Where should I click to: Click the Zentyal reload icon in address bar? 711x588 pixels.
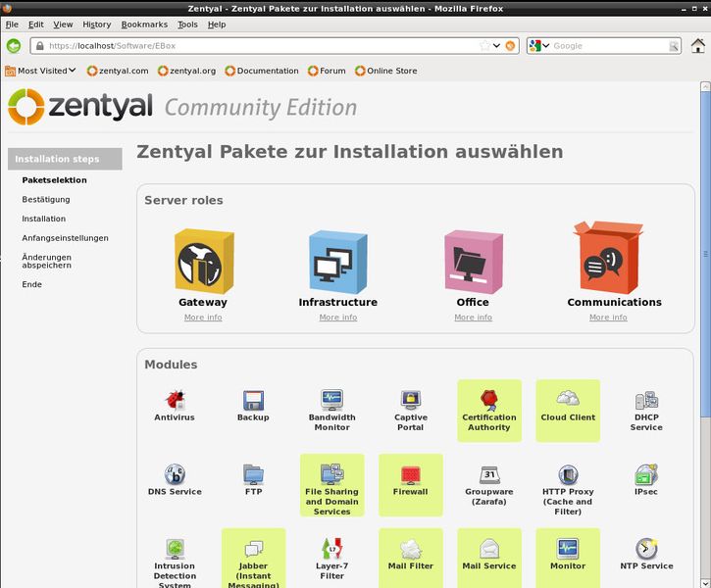pos(510,46)
